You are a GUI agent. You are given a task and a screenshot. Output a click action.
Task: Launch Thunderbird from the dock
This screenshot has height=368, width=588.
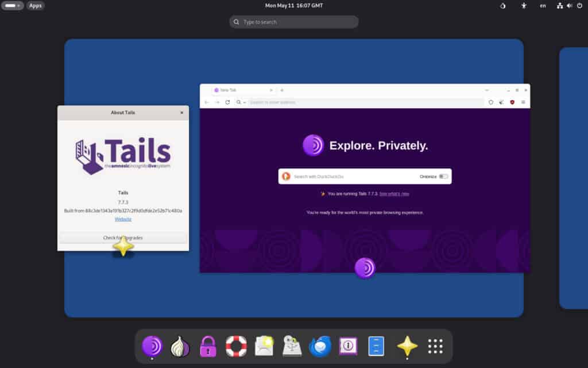click(320, 346)
